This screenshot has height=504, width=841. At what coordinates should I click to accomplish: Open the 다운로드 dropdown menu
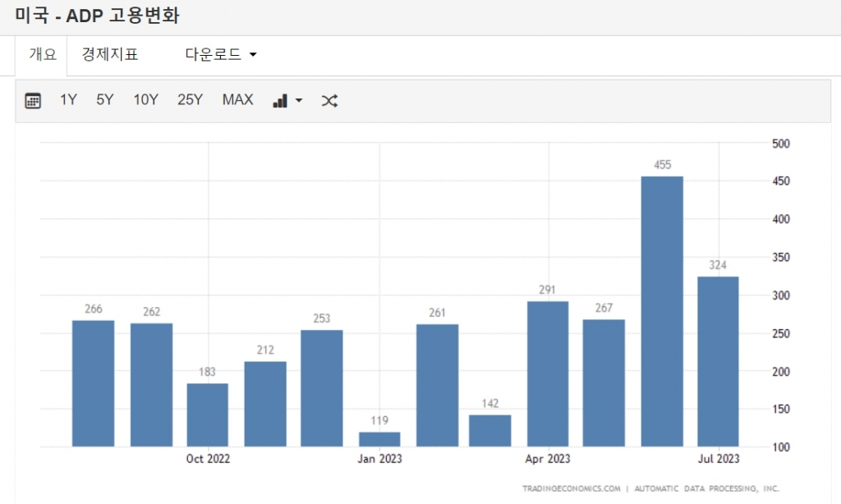tap(221, 55)
